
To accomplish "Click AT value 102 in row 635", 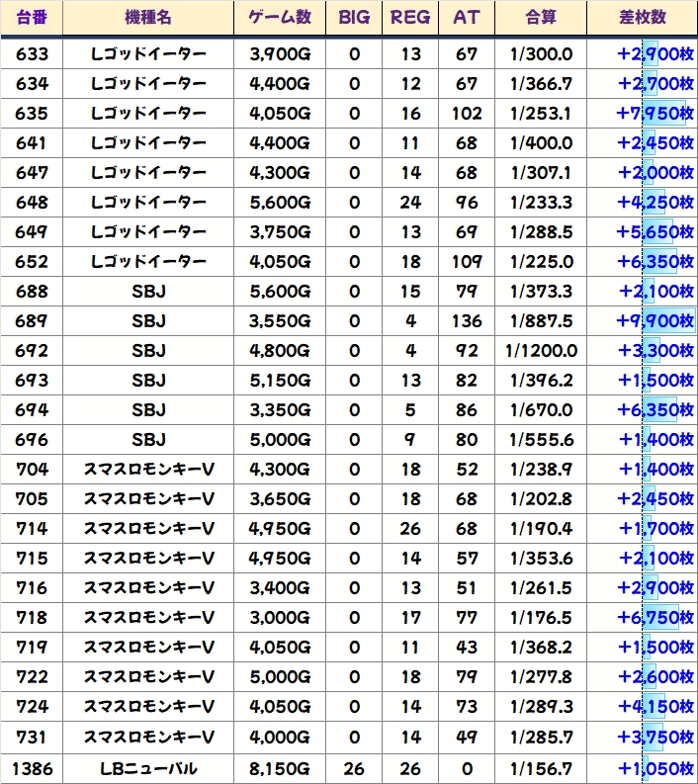I will (x=467, y=114).
